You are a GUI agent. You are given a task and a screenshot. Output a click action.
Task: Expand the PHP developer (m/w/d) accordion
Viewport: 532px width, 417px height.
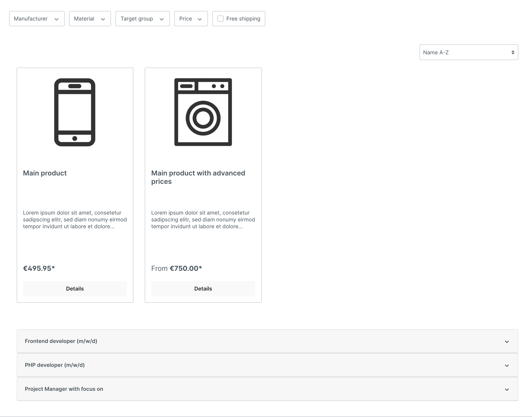point(268,365)
